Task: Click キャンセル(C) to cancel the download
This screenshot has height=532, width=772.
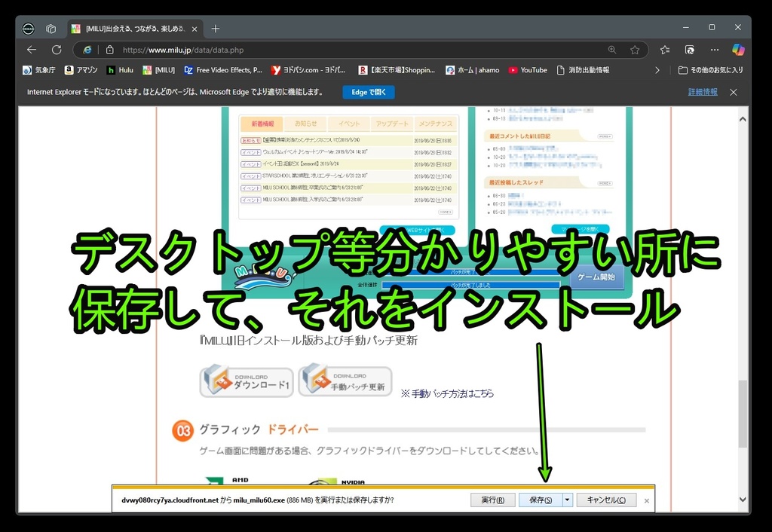Action: tap(607, 500)
